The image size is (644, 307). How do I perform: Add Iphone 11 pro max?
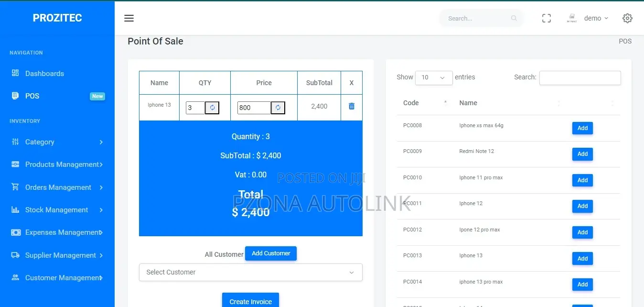tap(582, 180)
